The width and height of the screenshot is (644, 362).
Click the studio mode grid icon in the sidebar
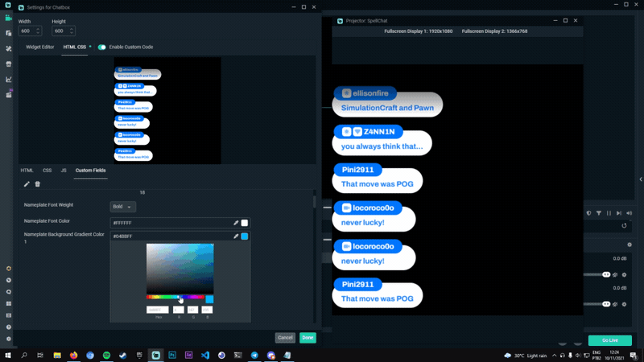[8, 304]
